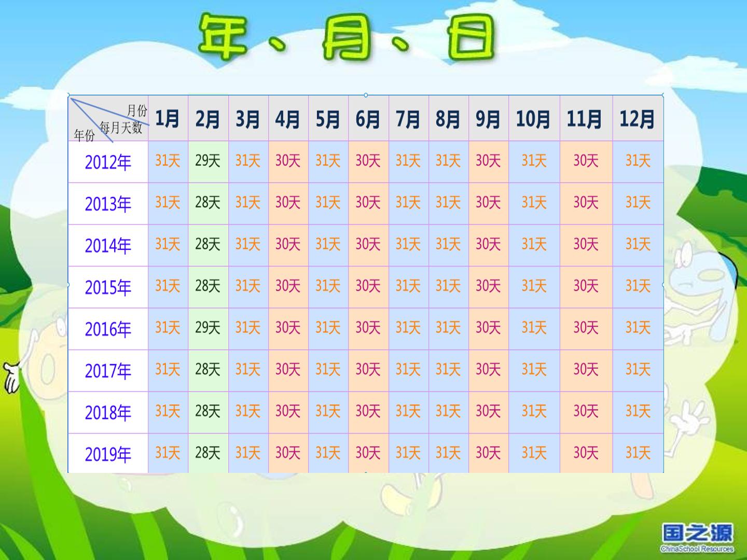Select the 2017年 row label
The image size is (747, 560).
pyautogui.click(x=108, y=371)
